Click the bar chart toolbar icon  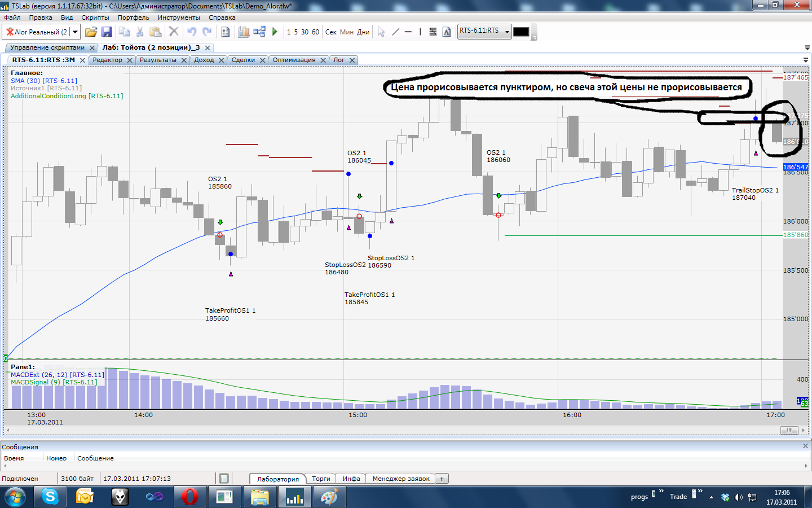pyautogui.click(x=244, y=32)
